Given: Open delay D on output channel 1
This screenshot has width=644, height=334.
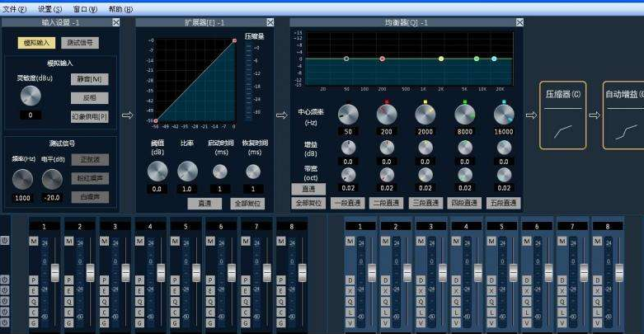Looking at the screenshot, I should [350, 280].
